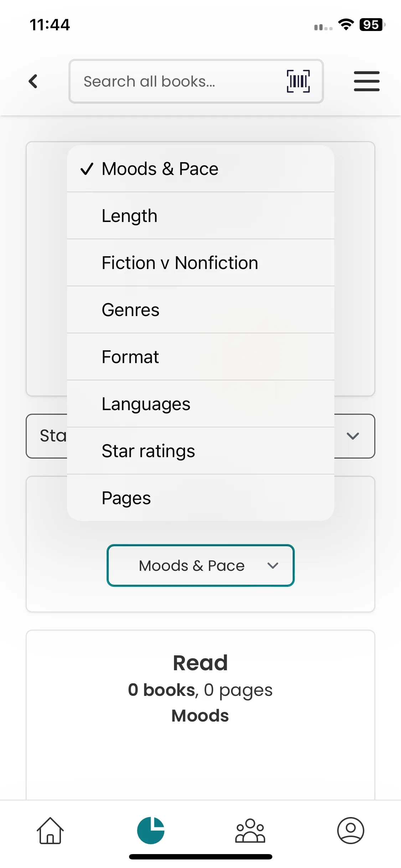Open the partially hidden Sta... dropdown chevron
This screenshot has height=868, width=401.
(x=353, y=436)
